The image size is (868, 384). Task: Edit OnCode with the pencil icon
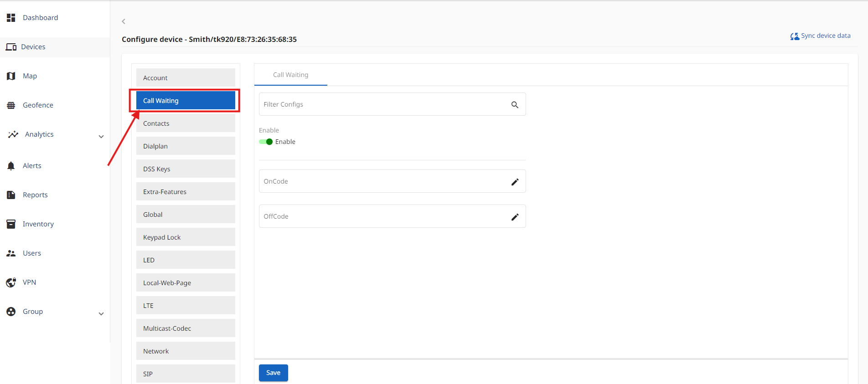pos(515,182)
